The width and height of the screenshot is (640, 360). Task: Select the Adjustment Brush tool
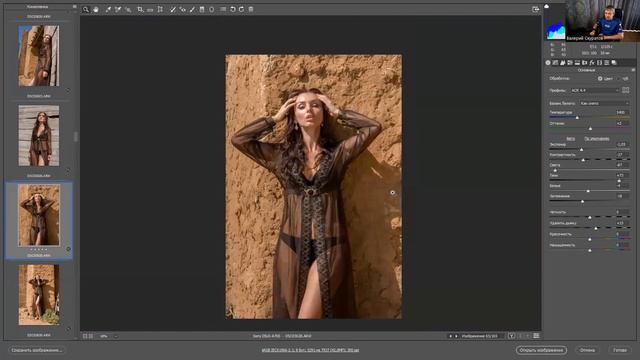pos(192,9)
